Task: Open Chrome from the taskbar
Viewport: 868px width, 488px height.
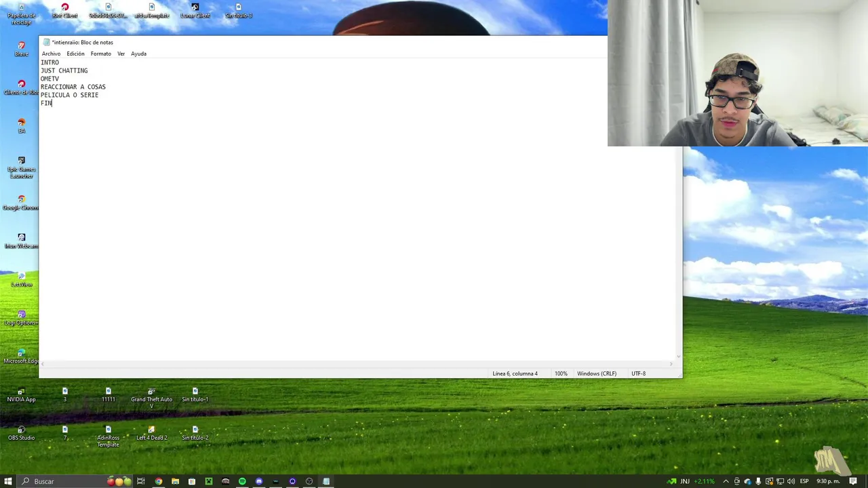Action: 159,481
